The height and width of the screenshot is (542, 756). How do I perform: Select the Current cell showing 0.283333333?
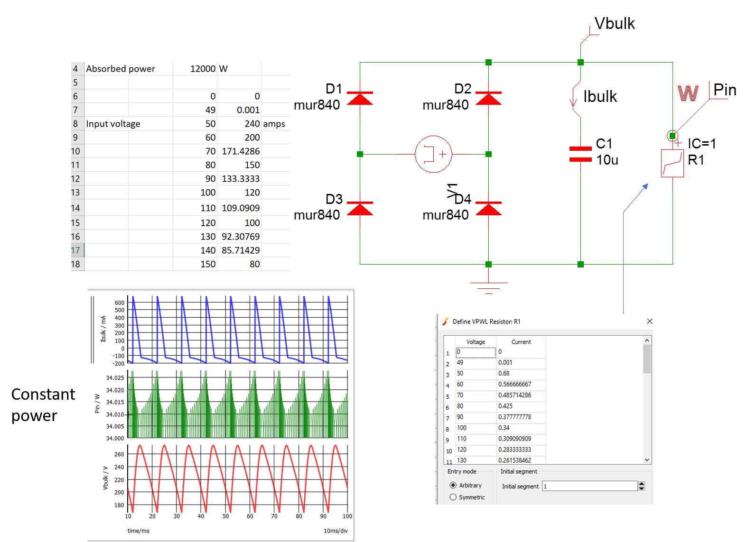(x=521, y=450)
